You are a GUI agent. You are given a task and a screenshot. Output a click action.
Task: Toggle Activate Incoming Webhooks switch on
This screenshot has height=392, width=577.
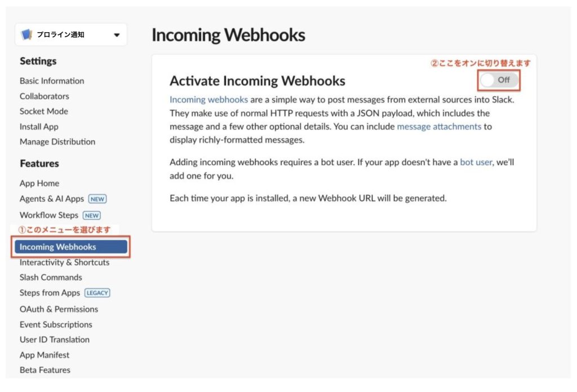[x=499, y=80]
